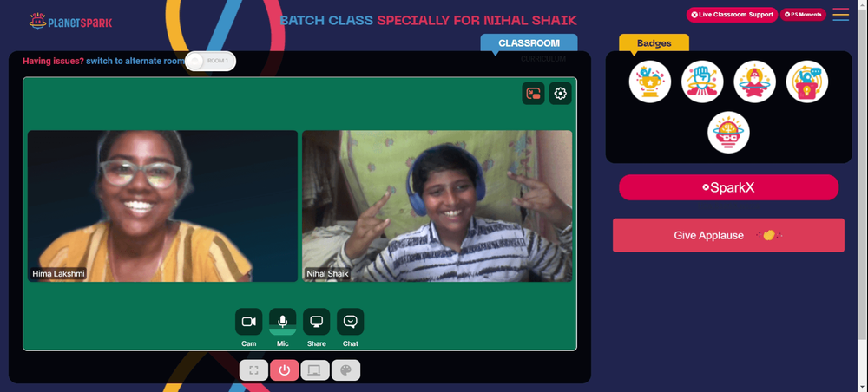Click 'Having issues?' text
868x392 pixels.
coord(53,61)
